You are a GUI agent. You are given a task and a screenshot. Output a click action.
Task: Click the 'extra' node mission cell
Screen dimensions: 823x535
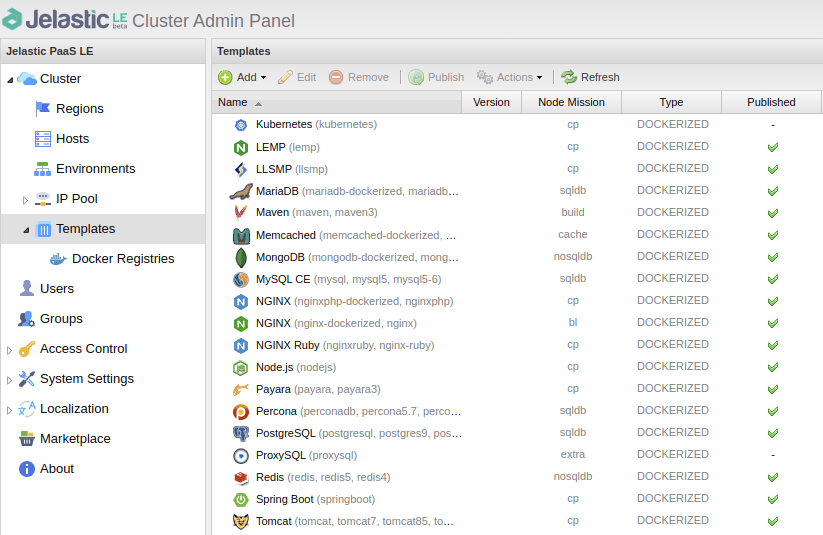(x=573, y=455)
